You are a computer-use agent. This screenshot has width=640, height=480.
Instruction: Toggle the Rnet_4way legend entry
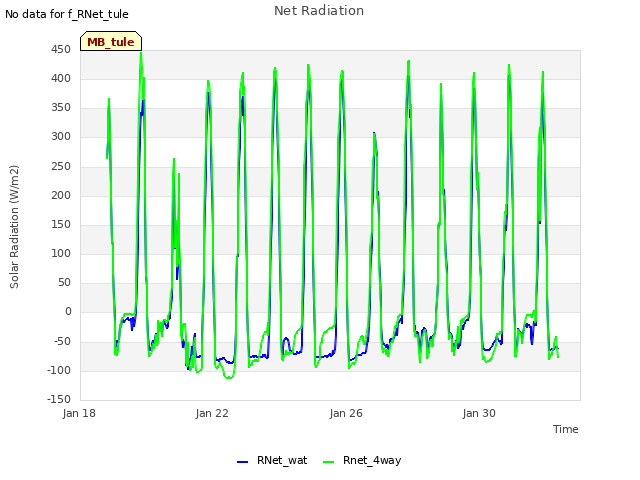click(x=362, y=460)
